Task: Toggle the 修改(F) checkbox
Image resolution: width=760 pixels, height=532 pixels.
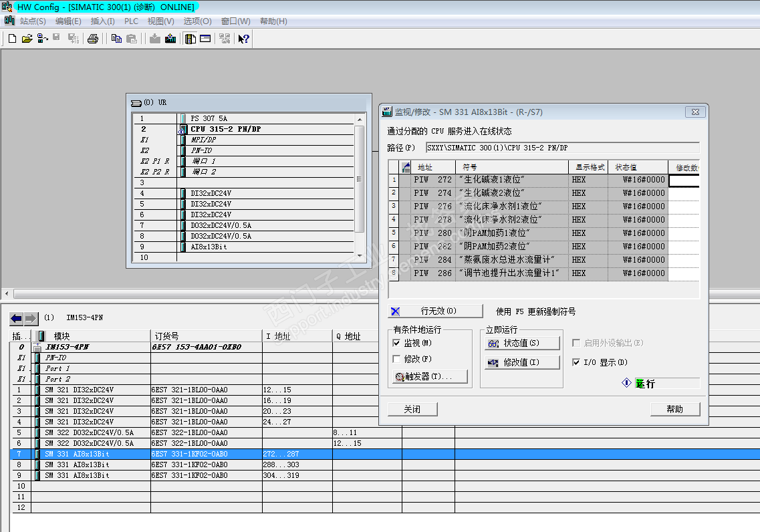Action: 396,359
